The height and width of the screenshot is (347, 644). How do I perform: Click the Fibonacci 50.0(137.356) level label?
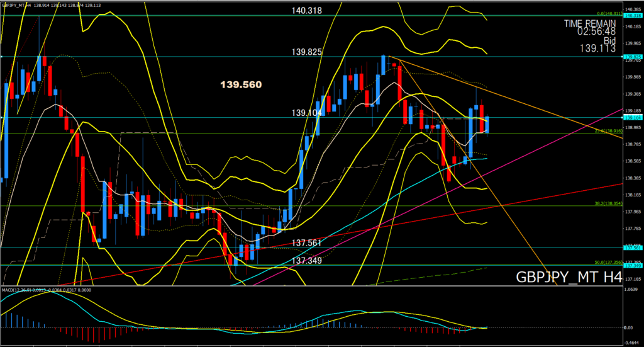pos(609,263)
